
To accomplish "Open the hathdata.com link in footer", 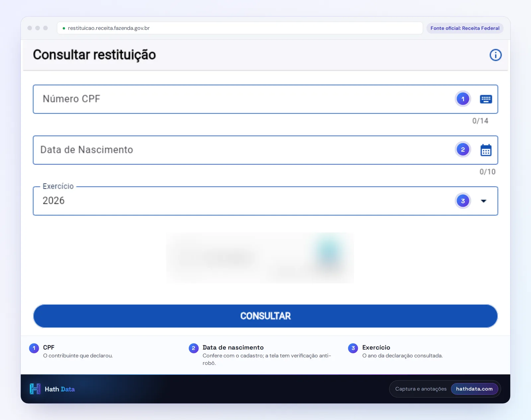I will point(474,389).
